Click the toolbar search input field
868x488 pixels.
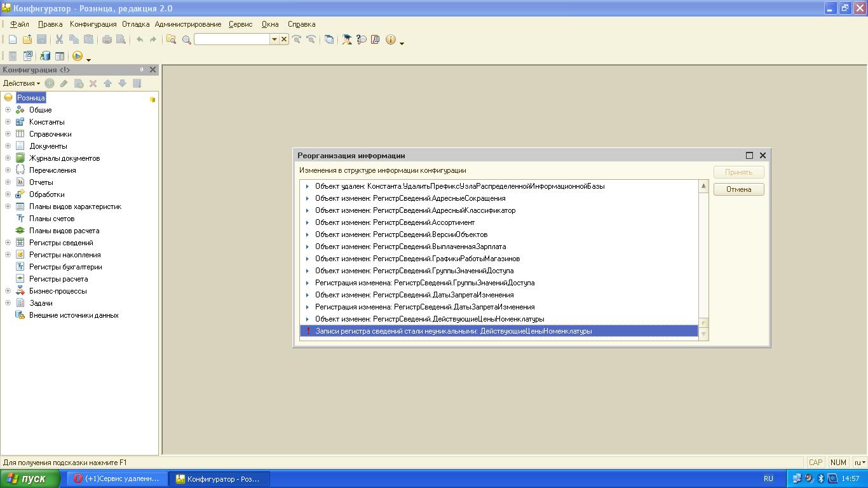coord(232,39)
